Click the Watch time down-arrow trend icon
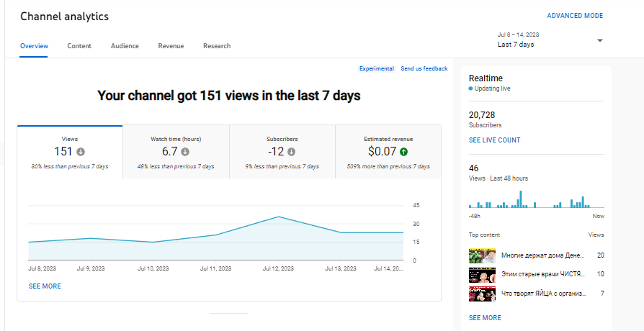The width and height of the screenshot is (644, 331). (x=185, y=152)
